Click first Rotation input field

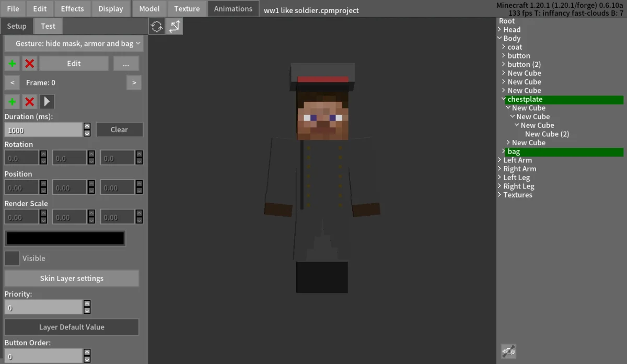22,158
